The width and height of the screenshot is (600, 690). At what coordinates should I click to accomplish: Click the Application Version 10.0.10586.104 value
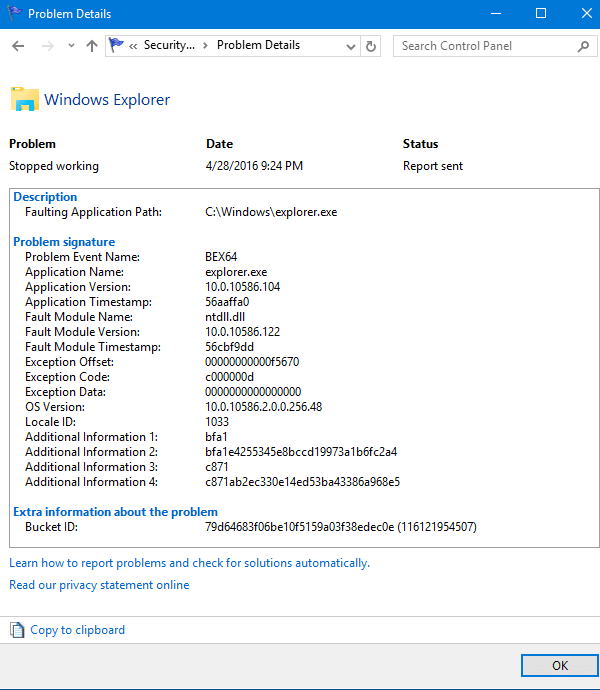click(x=243, y=287)
